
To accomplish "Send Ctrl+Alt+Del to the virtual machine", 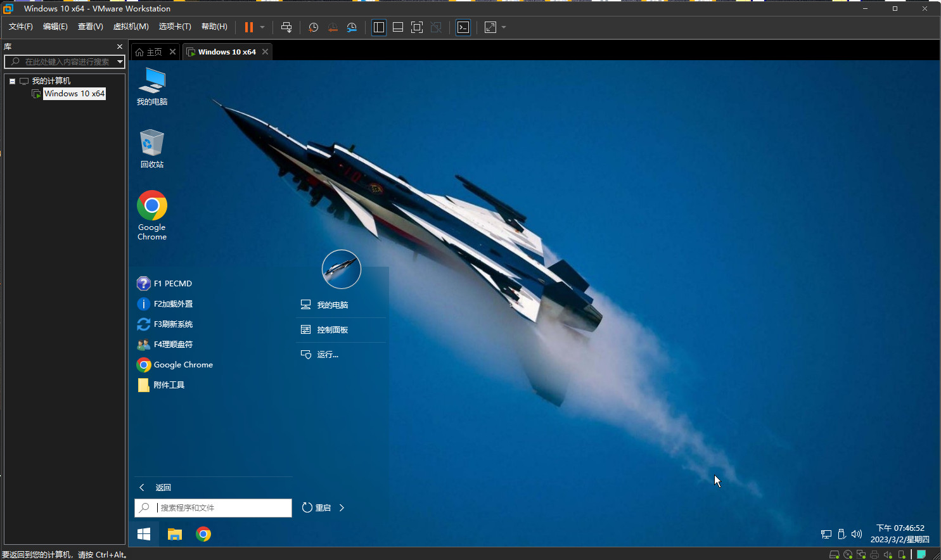I will coord(286,27).
